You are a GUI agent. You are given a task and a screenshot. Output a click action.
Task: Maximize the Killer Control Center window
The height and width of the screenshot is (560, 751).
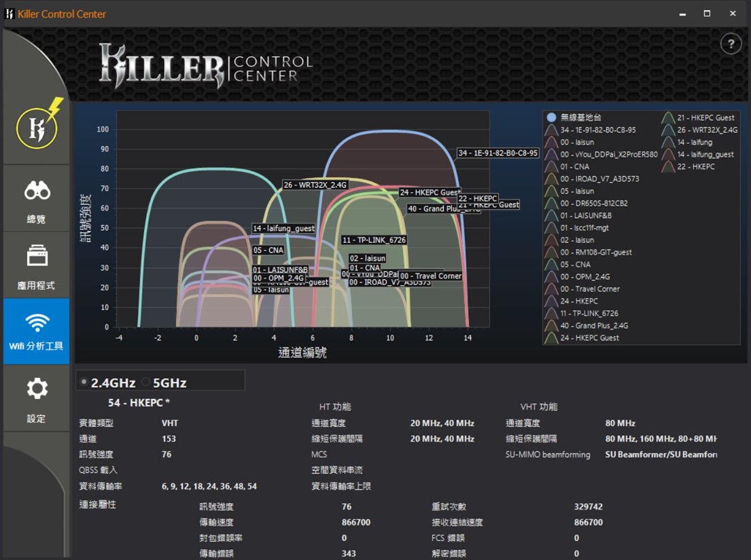coord(707,14)
